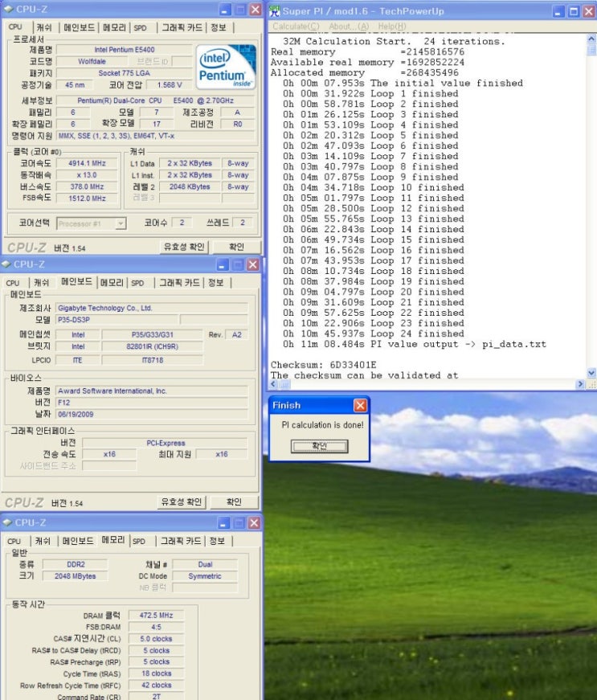Click the Loop 24 finished line
The image size is (597, 700).
[x=374, y=334]
